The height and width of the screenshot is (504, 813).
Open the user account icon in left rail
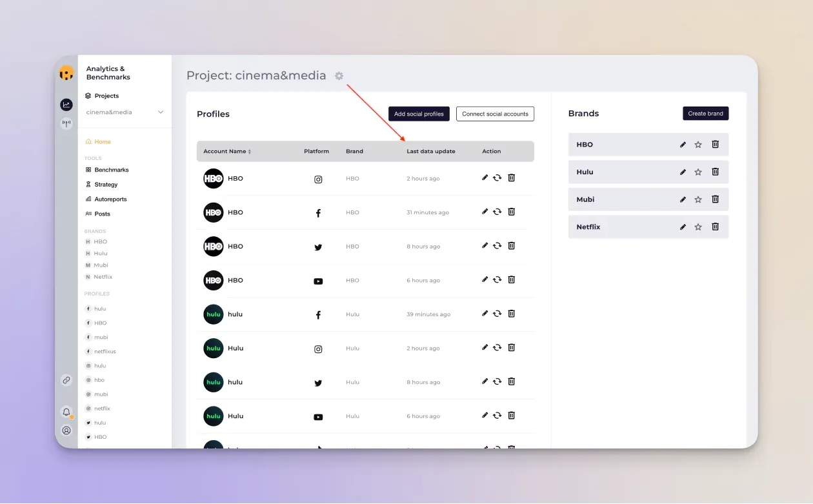[x=66, y=430]
